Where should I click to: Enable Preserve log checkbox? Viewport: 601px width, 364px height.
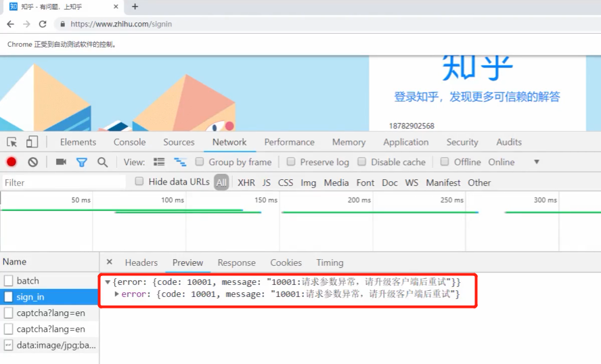pyautogui.click(x=291, y=162)
